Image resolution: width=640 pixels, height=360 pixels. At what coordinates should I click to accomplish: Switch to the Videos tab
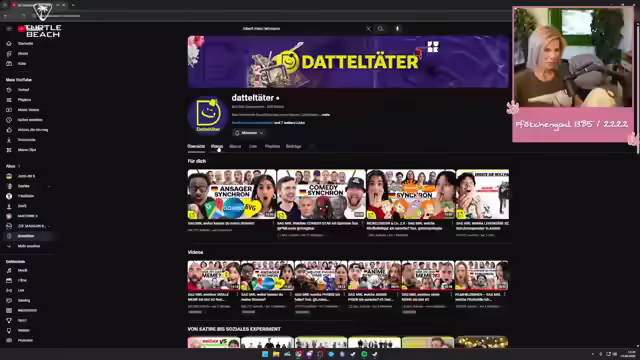pyautogui.click(x=217, y=146)
